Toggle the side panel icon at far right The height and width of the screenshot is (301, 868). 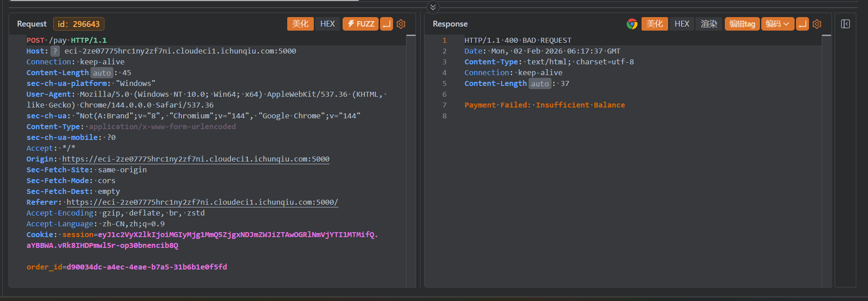845,24
